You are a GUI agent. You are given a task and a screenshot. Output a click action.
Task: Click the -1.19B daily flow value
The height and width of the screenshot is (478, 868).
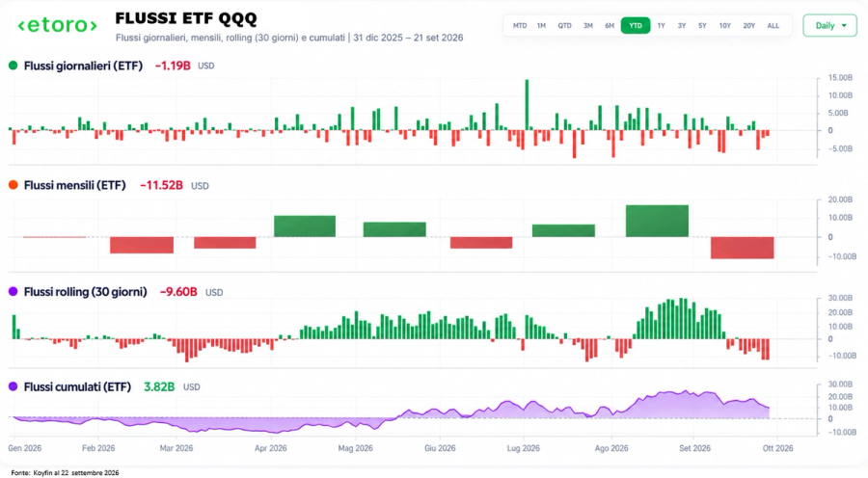click(x=173, y=66)
